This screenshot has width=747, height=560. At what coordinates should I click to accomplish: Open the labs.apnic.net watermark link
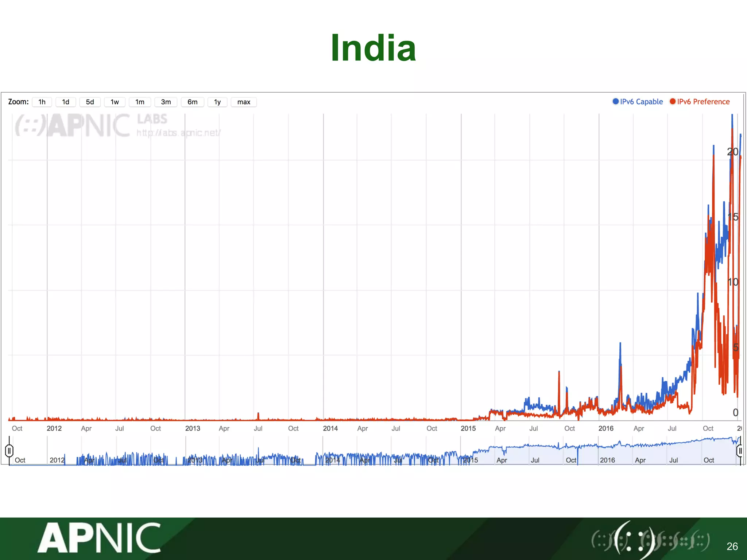point(178,133)
